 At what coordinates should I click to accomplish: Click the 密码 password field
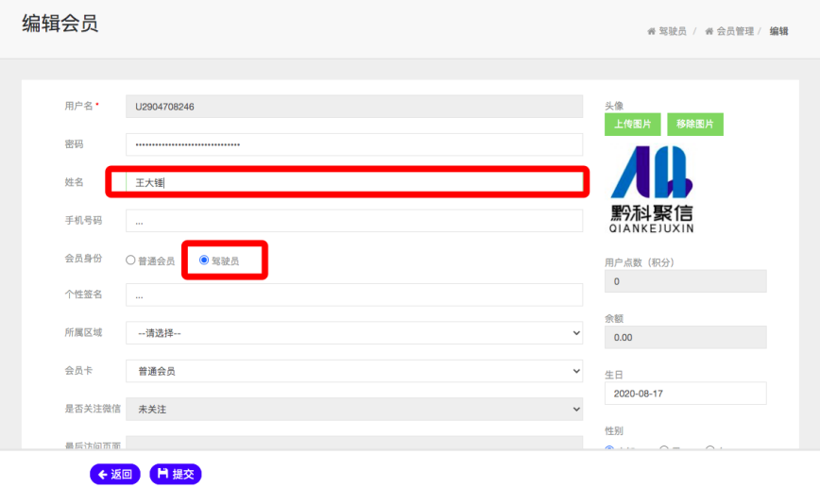pos(354,144)
